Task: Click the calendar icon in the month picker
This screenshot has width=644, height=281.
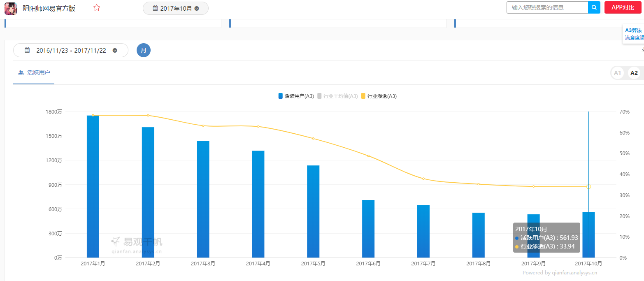Action: [155, 8]
